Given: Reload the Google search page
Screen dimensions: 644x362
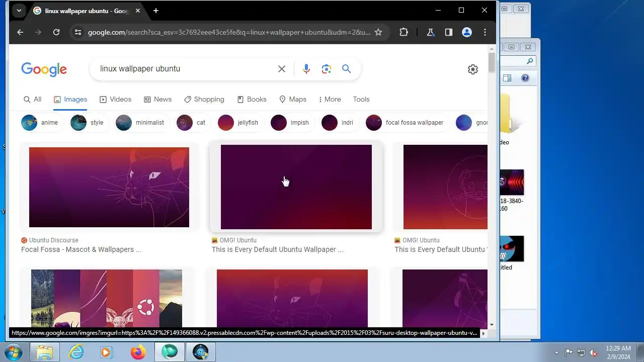Looking at the screenshot, I should point(56,32).
